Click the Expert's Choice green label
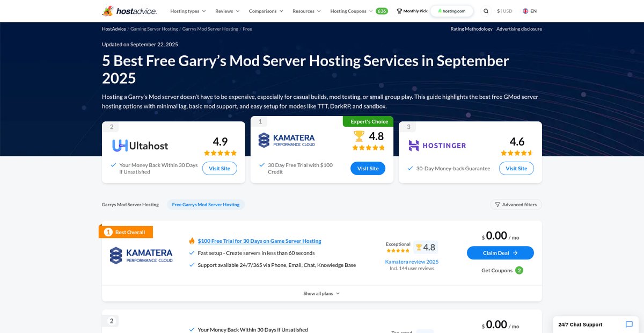Screen dimensions: 644x333 click(368, 122)
